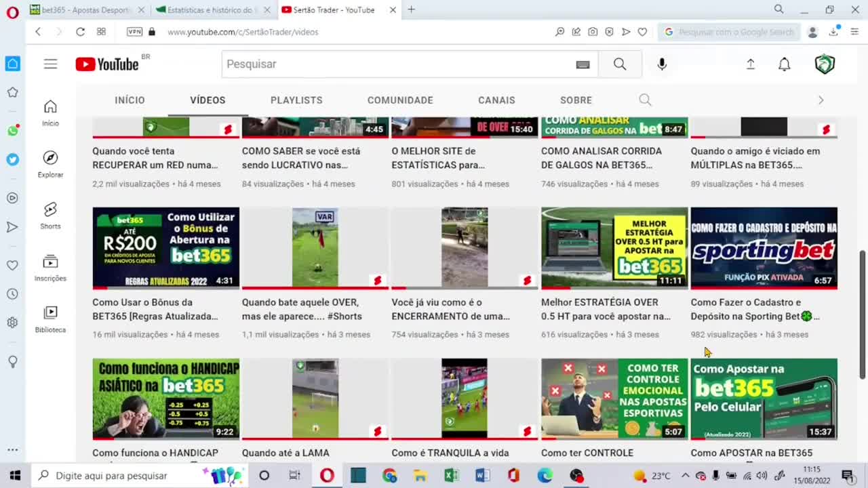Viewport: 868px width, 488px height.
Task: Open a new browser tab
Action: [411, 9]
